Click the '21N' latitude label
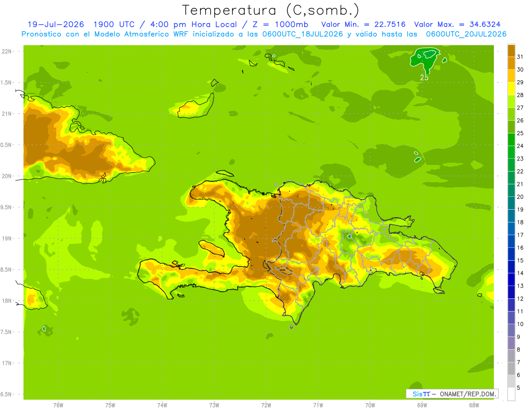The image size is (532, 411). pos(7,114)
